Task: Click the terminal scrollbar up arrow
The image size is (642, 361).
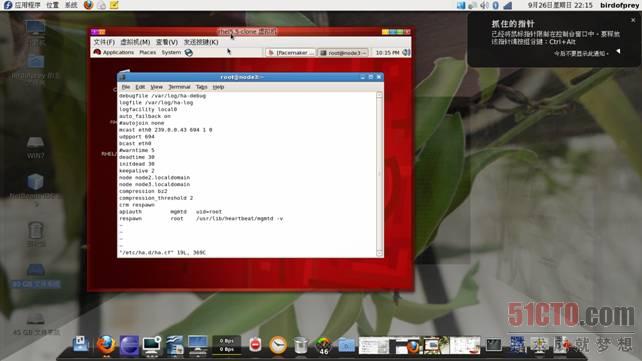Action: 379,95
